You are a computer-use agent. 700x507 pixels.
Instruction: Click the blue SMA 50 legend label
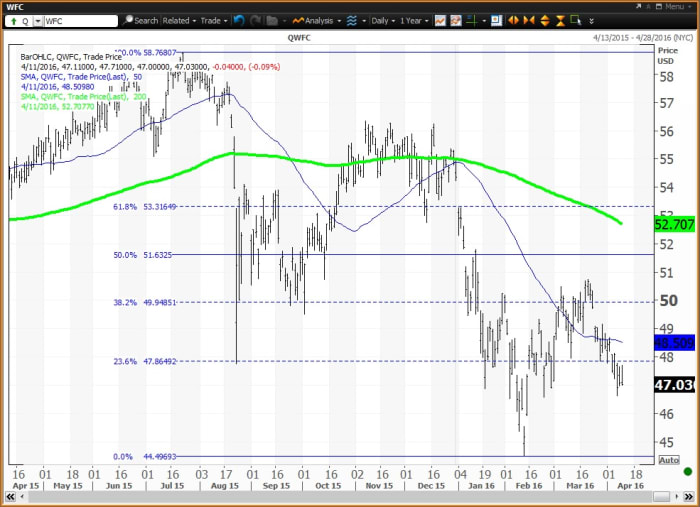[81, 77]
